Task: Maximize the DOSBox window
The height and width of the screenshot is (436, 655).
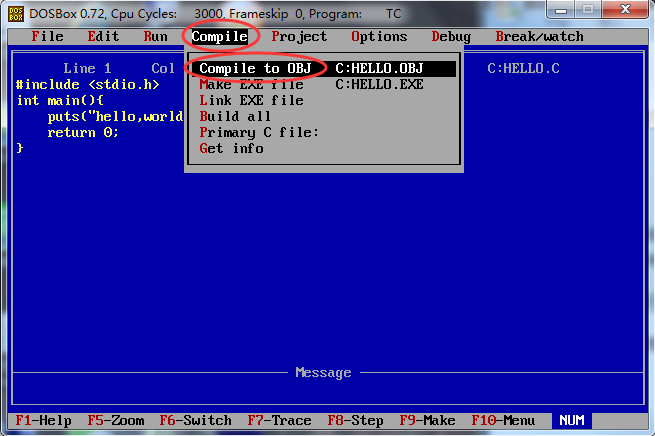Action: click(588, 10)
